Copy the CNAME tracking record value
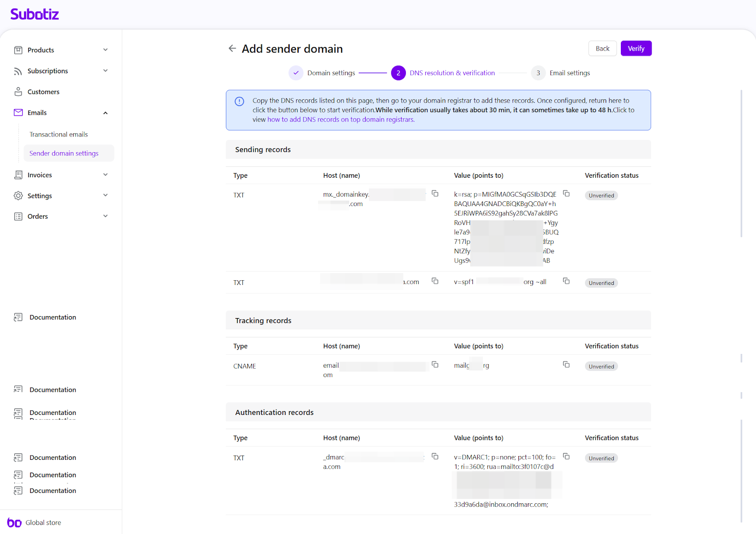Viewport: 756px width, 534px height. (x=566, y=365)
